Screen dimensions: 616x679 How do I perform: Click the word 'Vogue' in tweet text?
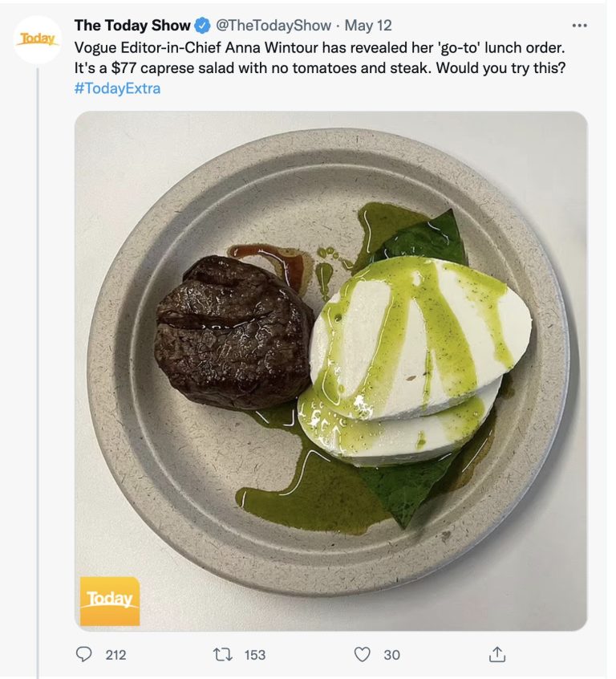click(94, 47)
